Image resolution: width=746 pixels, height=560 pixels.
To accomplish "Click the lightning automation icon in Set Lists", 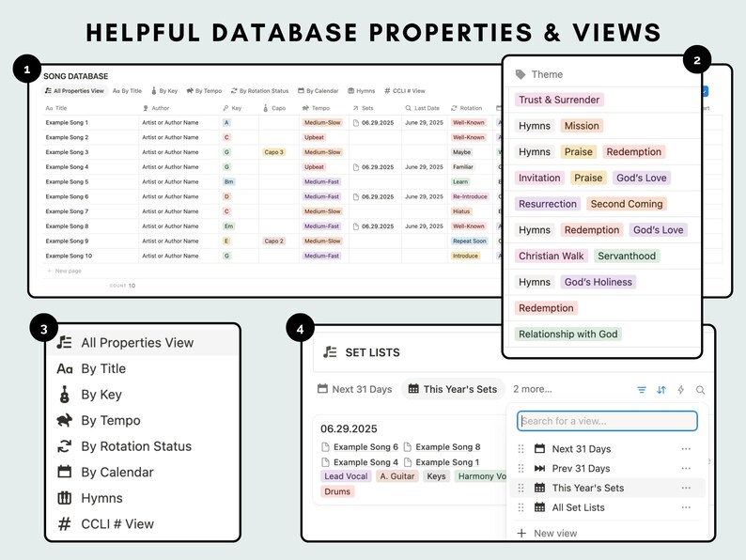I will (x=681, y=390).
